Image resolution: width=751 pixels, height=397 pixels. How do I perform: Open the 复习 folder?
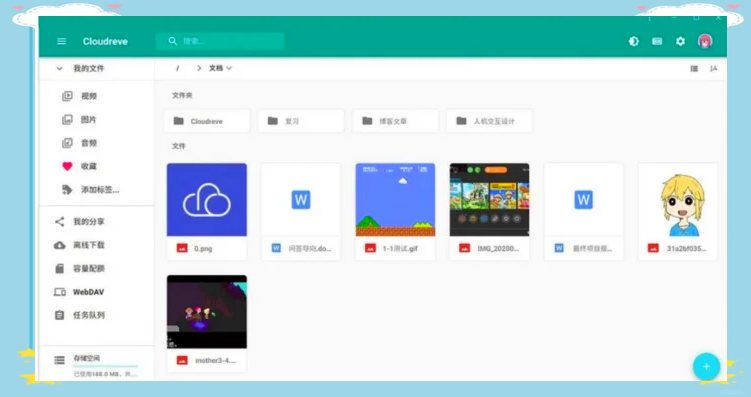(x=301, y=121)
